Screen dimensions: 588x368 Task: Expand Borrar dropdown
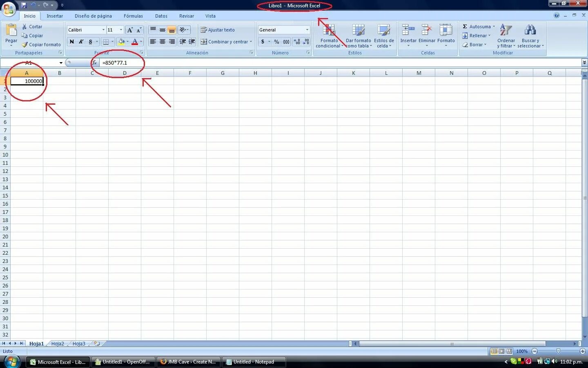point(485,45)
